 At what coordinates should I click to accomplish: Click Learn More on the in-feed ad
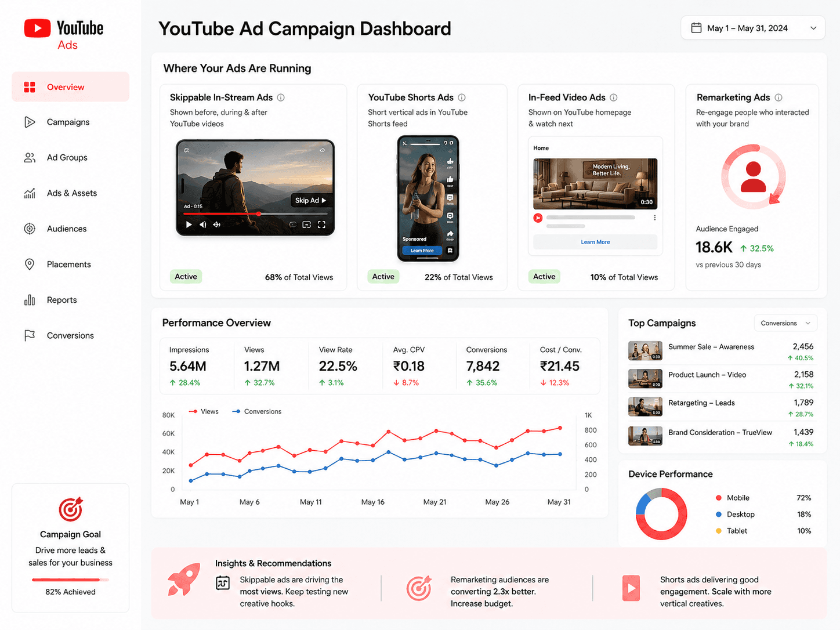(x=595, y=242)
